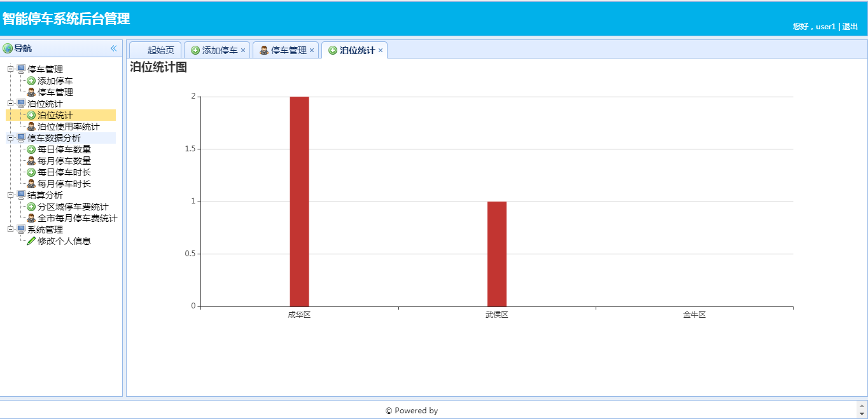Close the 停车管理 tab
Viewport: 868px width, 419px height.
click(312, 50)
